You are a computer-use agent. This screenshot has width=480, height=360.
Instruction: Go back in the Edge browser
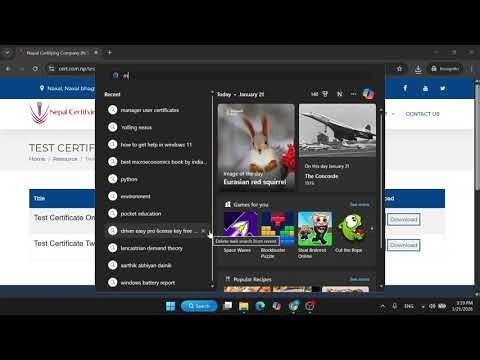[8, 69]
